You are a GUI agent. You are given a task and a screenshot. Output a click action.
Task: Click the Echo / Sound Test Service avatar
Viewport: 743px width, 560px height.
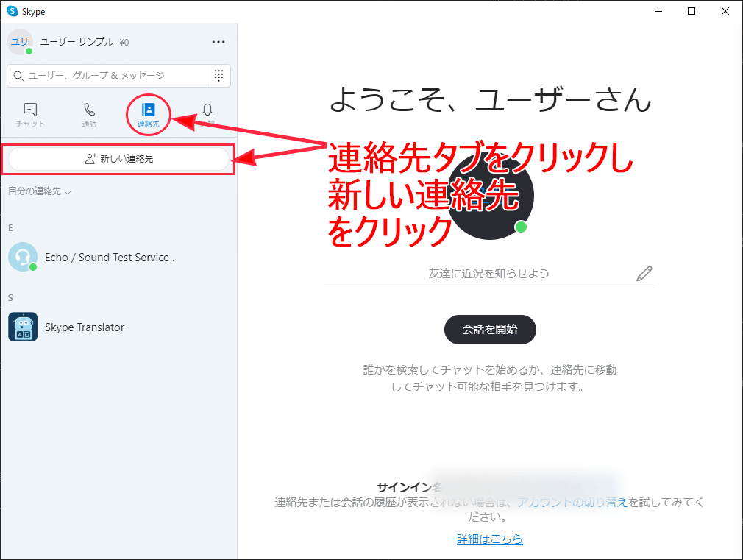point(23,258)
